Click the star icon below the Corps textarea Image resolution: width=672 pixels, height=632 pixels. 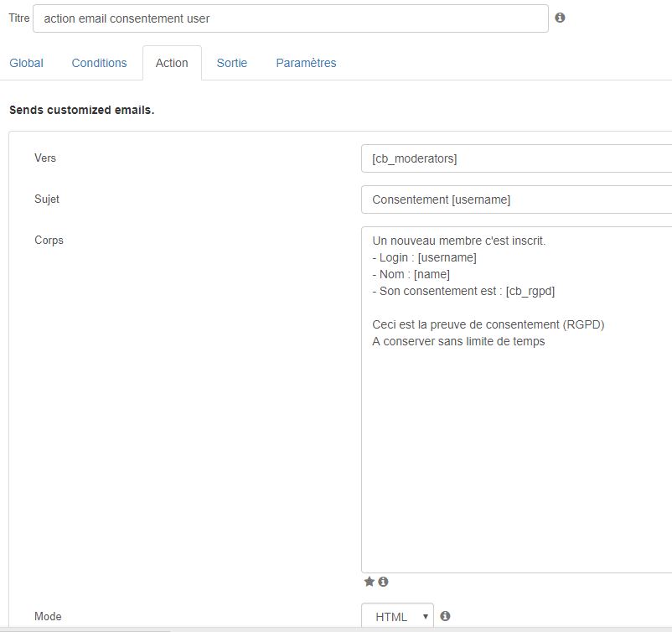pos(369,582)
